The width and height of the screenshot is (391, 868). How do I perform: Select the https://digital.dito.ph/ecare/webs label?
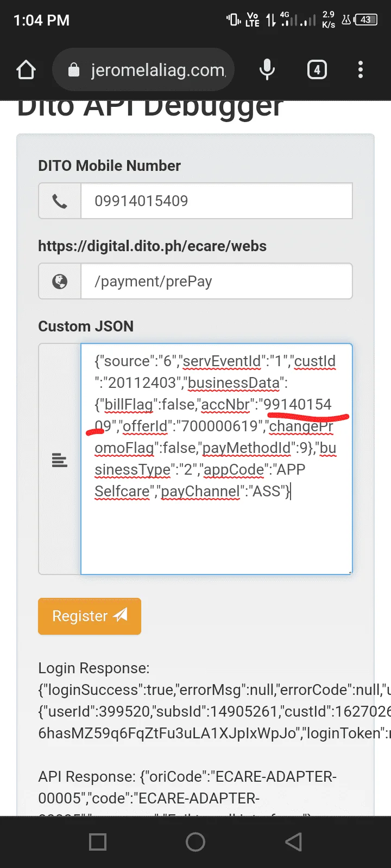tap(152, 246)
